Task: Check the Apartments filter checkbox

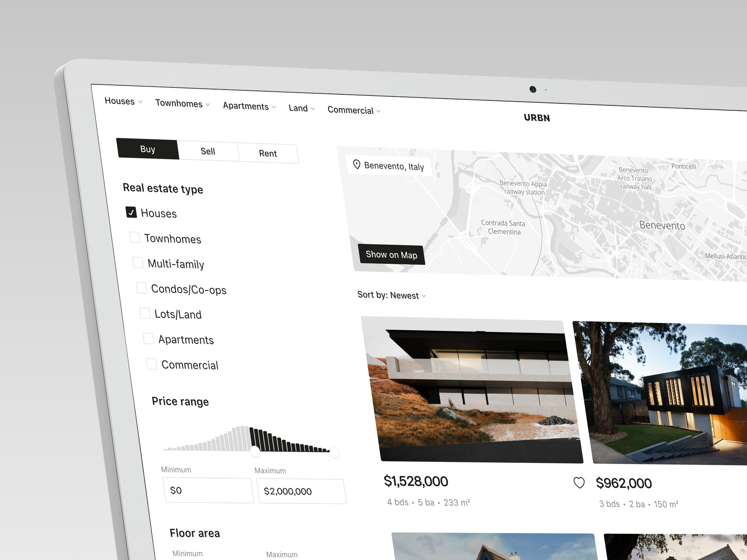Action: click(148, 338)
